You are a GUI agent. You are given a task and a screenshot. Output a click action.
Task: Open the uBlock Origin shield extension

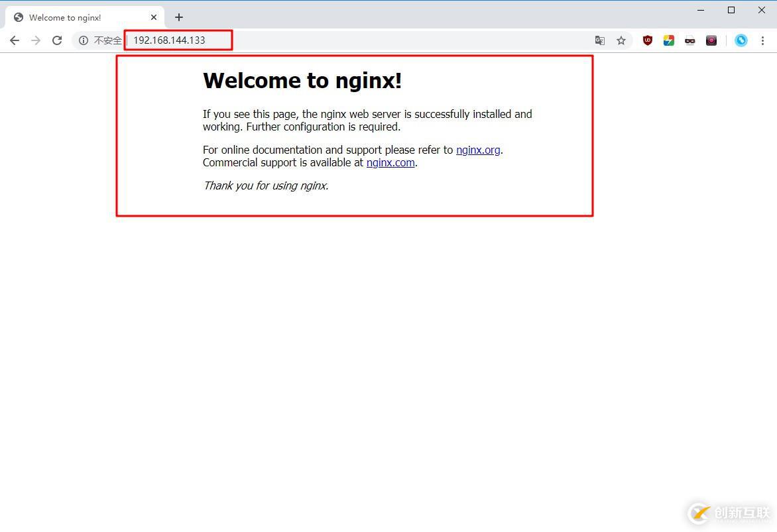point(647,40)
